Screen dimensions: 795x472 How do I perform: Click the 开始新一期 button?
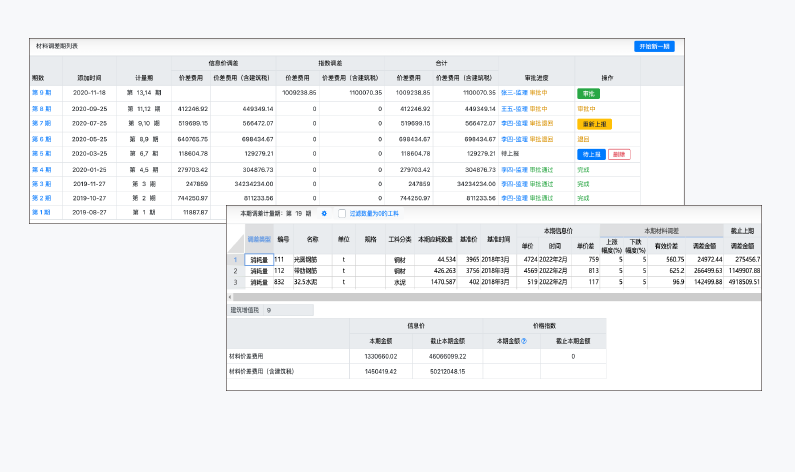[654, 46]
